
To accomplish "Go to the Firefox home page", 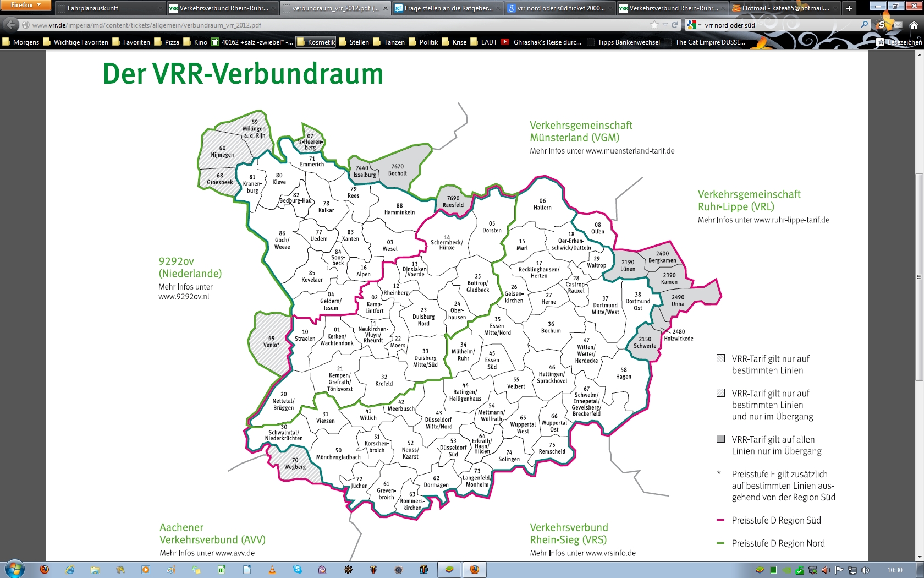I will click(914, 25).
